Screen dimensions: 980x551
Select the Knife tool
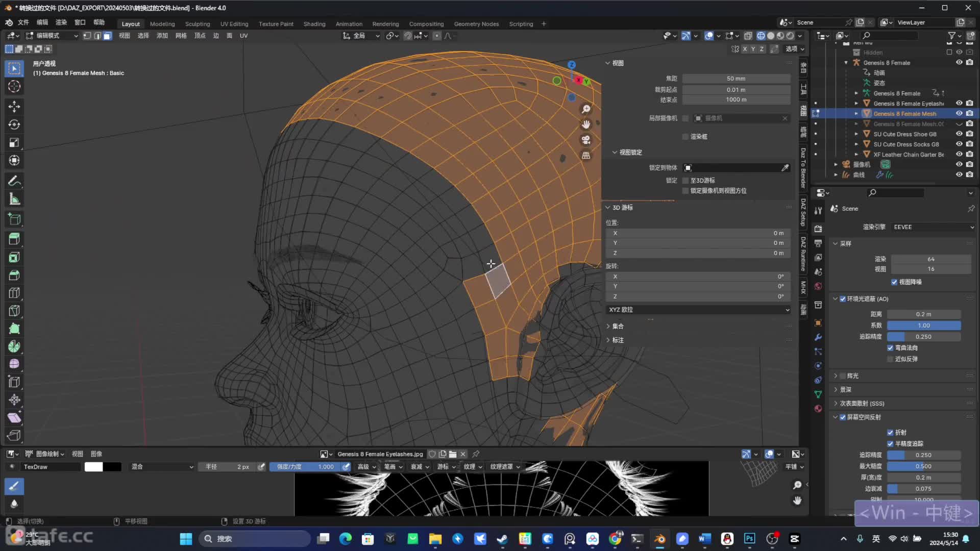point(14,311)
